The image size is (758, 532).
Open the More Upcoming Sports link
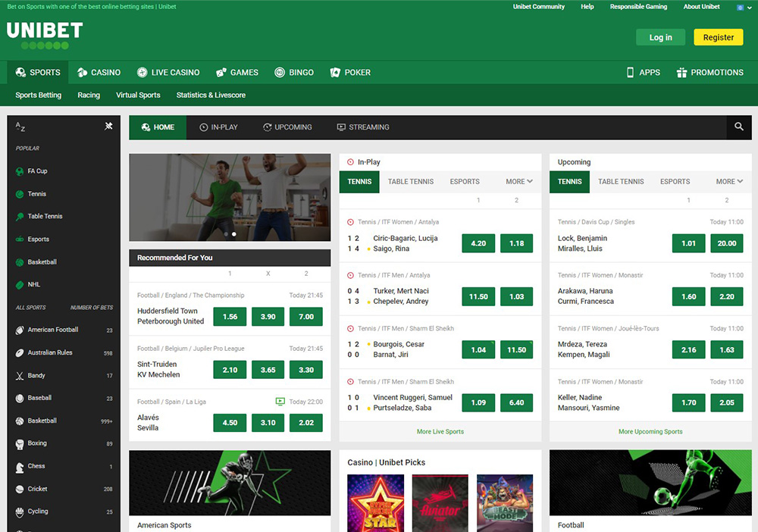tap(650, 431)
